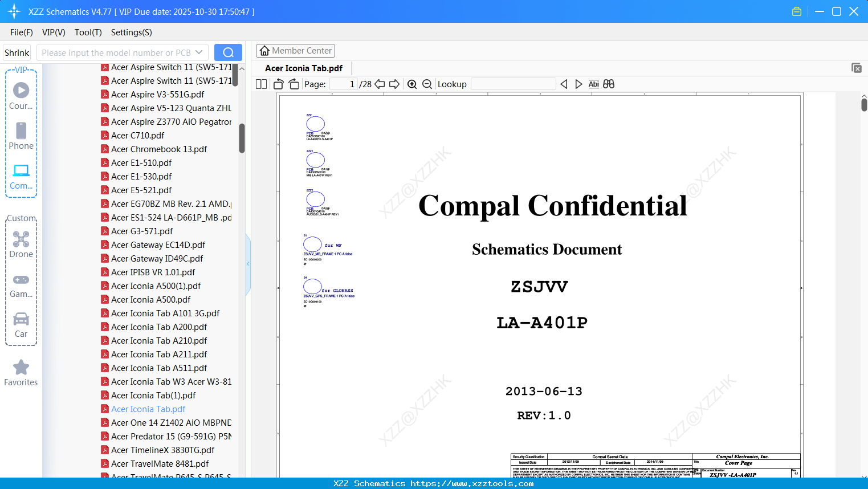Click the yellow icon in title bar
Viewport: 868px width, 489px height.
click(x=797, y=11)
